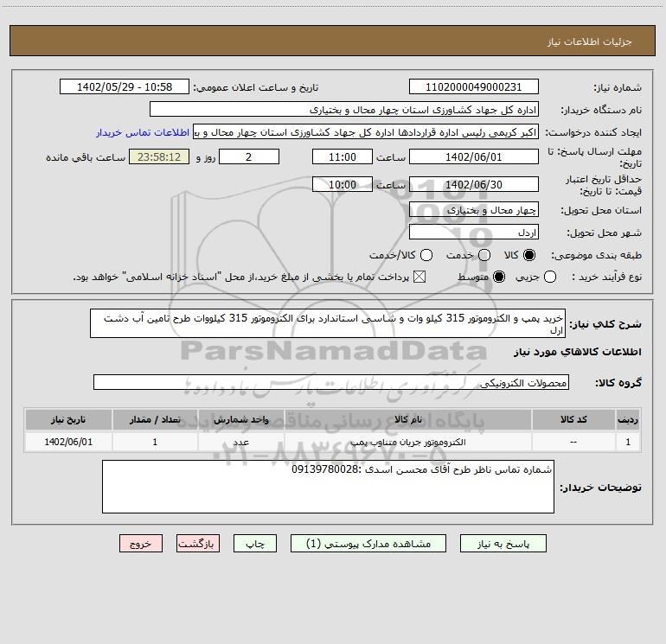
Task: Select the خدمت radio button
Action: (x=484, y=255)
